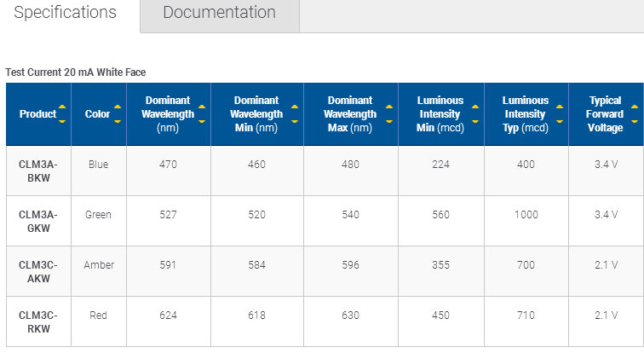Image resolution: width=644 pixels, height=359 pixels.
Task: Click the Dominant Wavelength (nm) header label
Action: coord(168,114)
